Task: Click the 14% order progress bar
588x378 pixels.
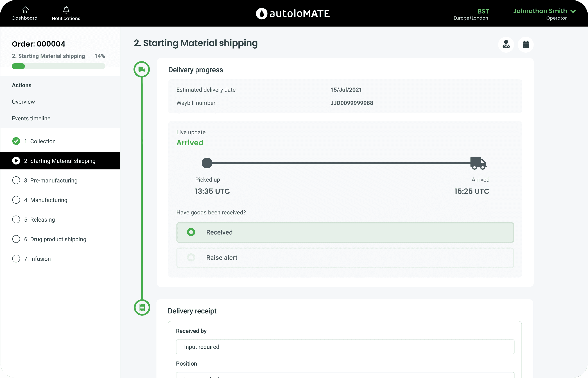Action: [59, 66]
